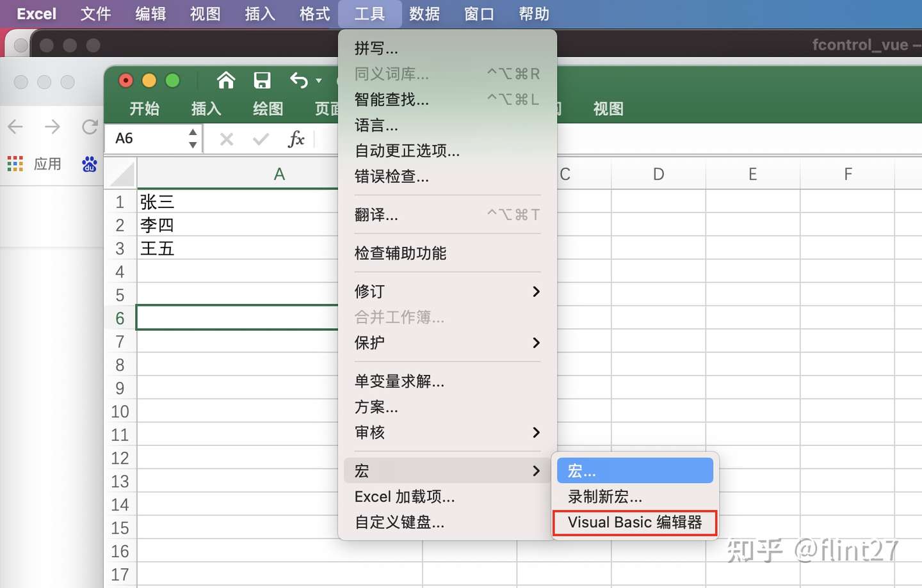This screenshot has width=922, height=588.
Task: Switch to the 开始 ribbon tab
Action: [x=145, y=109]
